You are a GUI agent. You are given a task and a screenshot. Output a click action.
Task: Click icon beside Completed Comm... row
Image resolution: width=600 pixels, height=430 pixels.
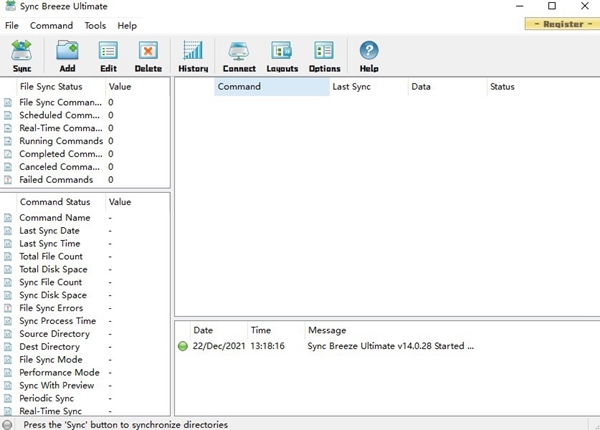tap(8, 154)
